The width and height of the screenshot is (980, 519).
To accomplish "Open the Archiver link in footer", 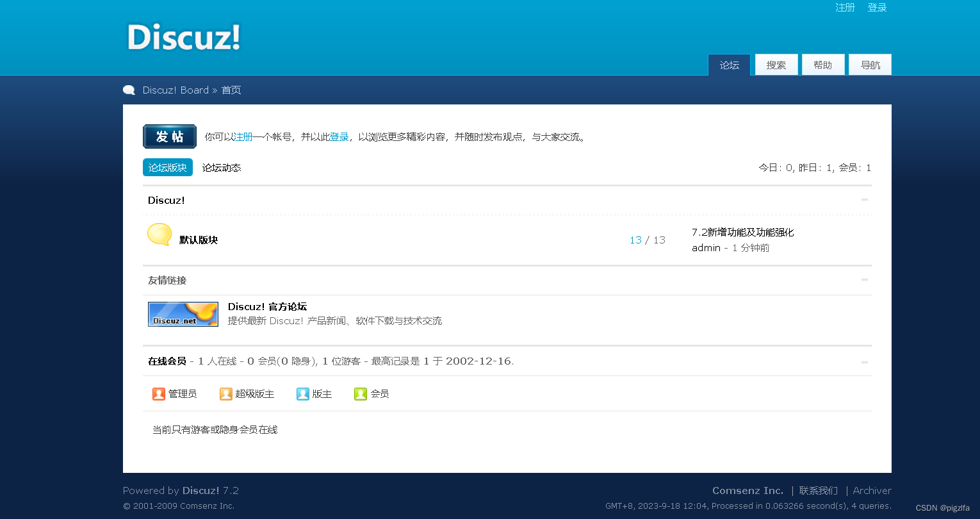I will [872, 490].
